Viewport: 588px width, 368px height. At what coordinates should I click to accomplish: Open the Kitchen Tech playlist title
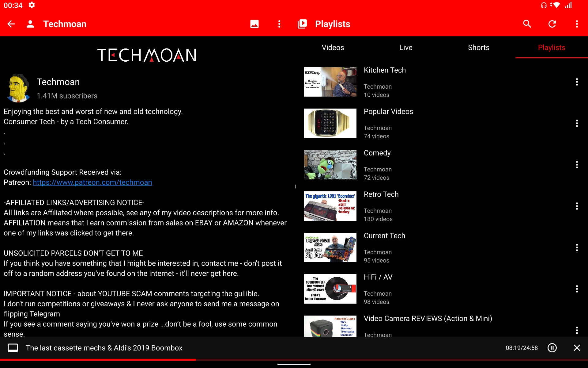pos(385,70)
